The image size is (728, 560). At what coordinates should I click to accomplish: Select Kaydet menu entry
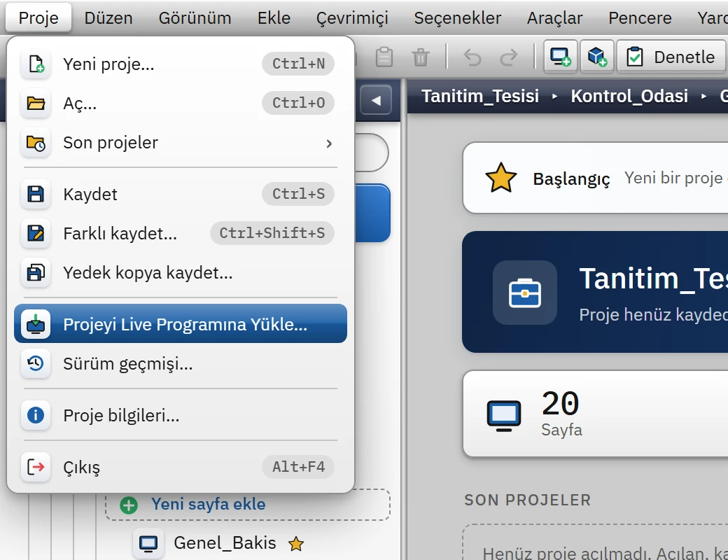click(x=181, y=194)
